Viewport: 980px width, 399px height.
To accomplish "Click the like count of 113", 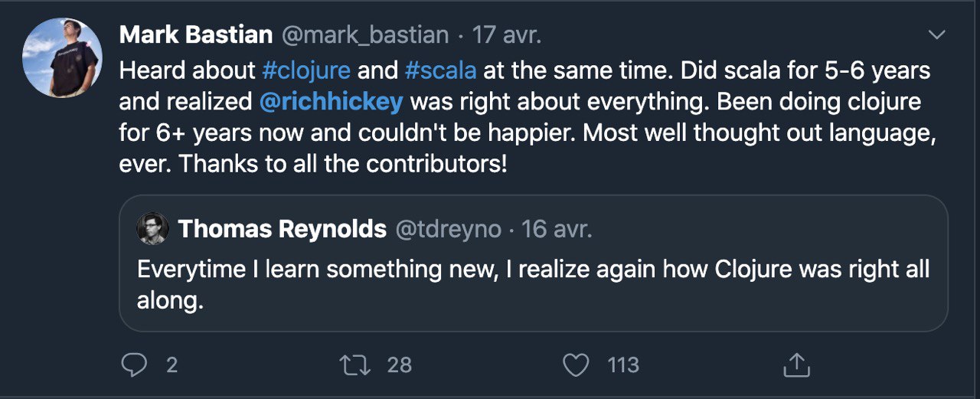I will point(622,365).
